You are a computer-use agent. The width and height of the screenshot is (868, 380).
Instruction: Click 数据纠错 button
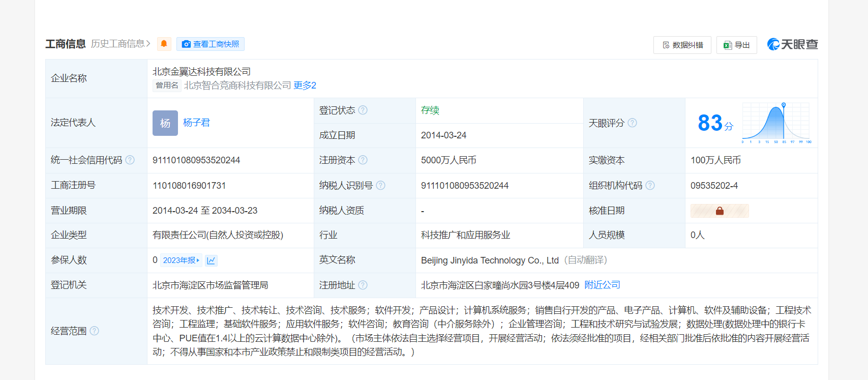(x=682, y=45)
